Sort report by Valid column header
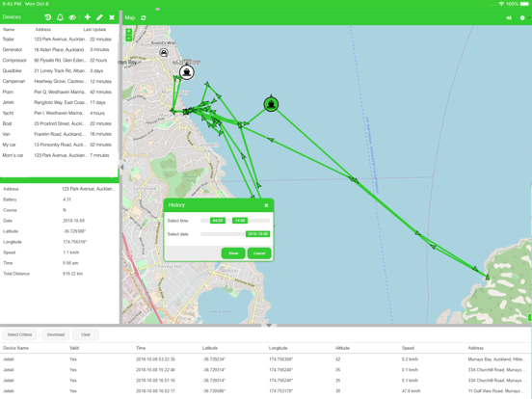This screenshot has width=532, height=399. click(74, 348)
